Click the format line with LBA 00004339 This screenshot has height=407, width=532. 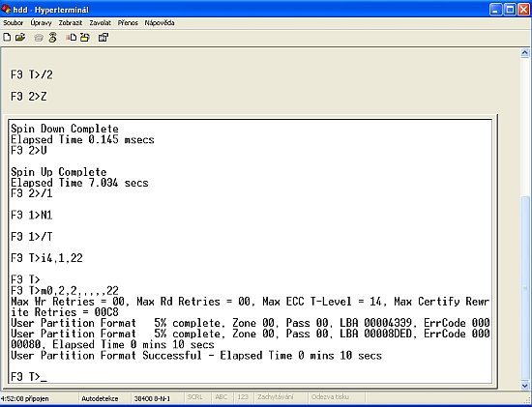[251, 323]
